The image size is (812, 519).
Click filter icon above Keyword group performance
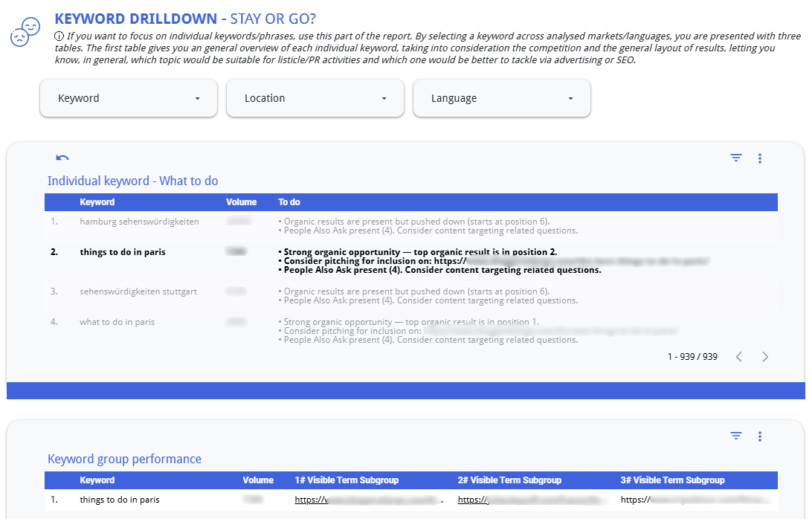(736, 436)
